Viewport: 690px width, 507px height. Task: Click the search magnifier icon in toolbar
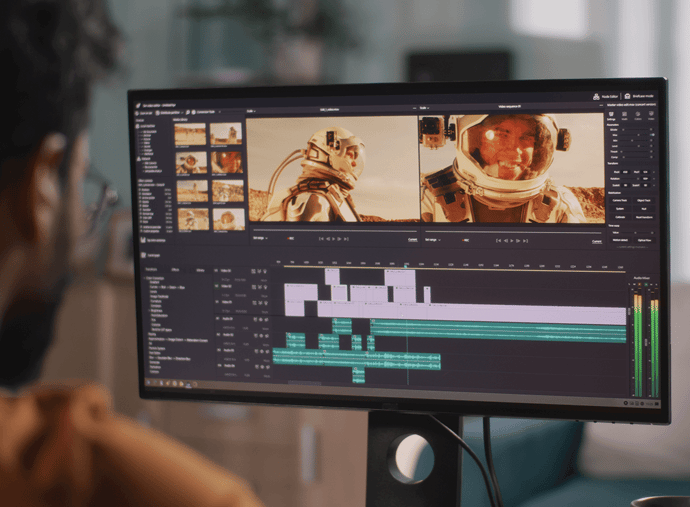[187, 113]
